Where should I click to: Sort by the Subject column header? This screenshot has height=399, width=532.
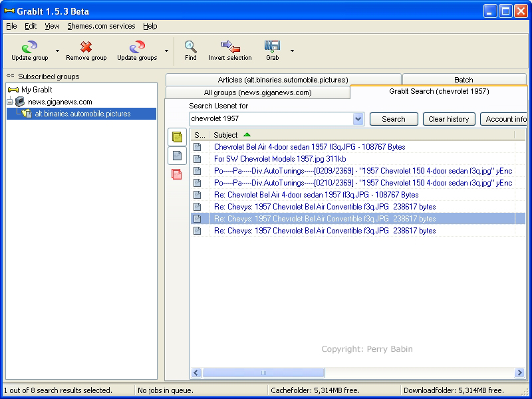[362, 135]
